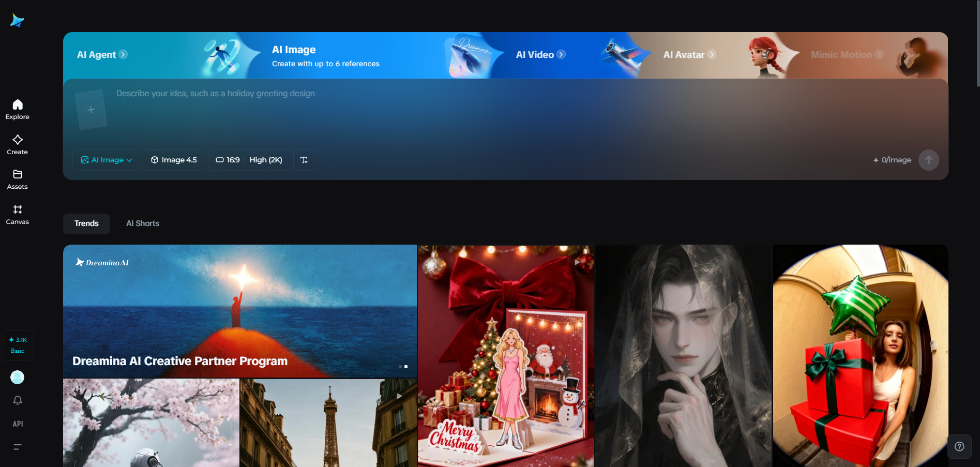Click the page vertical scrollbar
This screenshot has height=467, width=980.
pyautogui.click(x=977, y=44)
